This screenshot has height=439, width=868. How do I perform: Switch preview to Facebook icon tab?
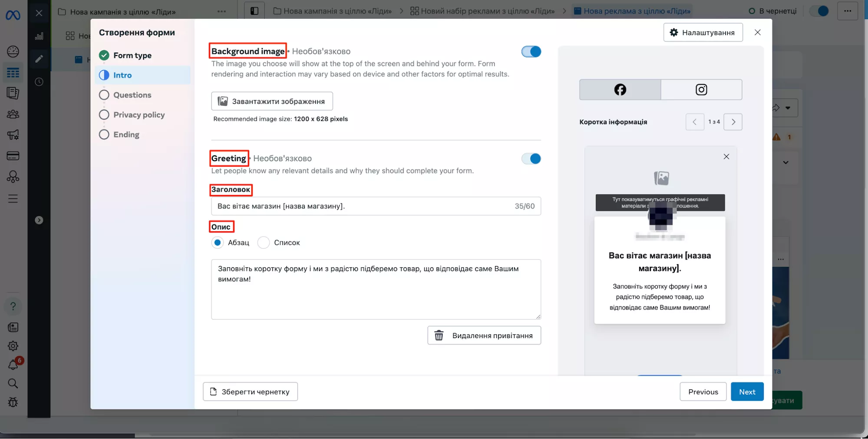620,90
